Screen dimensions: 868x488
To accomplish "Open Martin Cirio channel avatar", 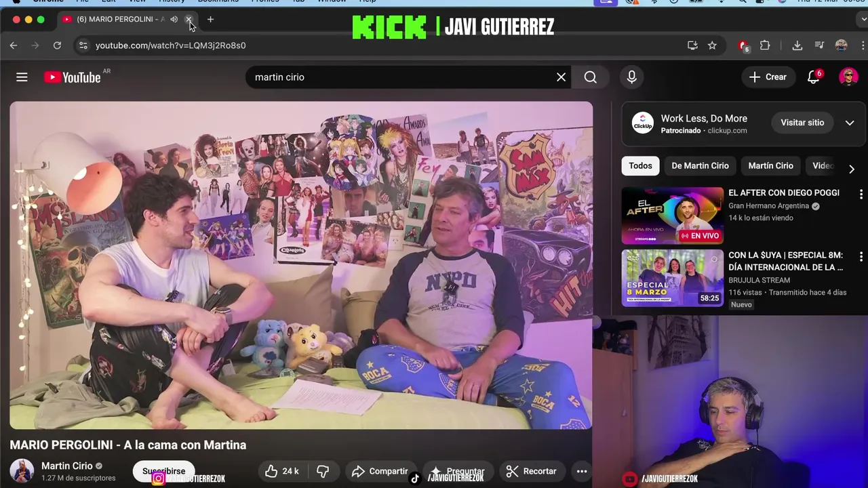I will coord(22,471).
